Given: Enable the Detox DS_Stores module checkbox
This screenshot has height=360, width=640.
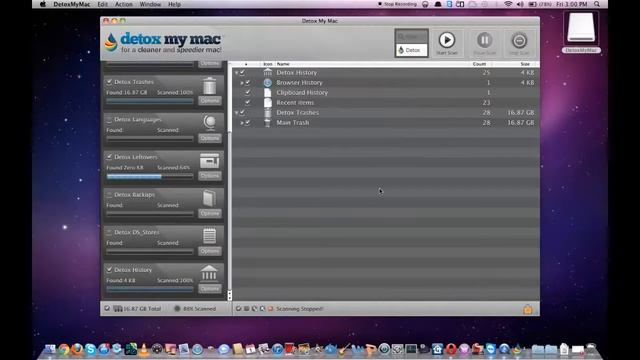Looking at the screenshot, I should click(x=109, y=232).
